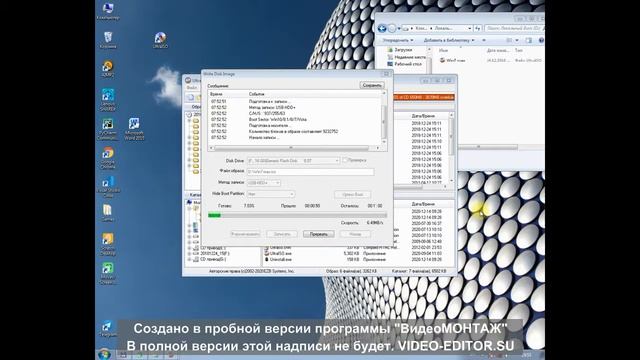Select the Uninstall.exe file in the lower list
This screenshot has width=640, height=360.
click(x=278, y=259)
